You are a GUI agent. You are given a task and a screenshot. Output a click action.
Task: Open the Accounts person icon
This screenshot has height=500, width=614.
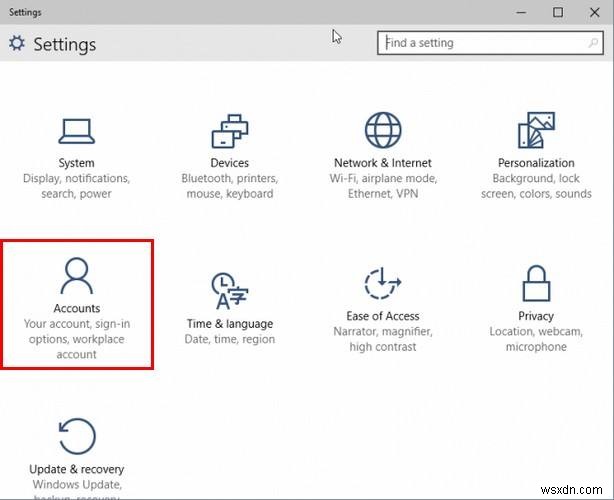click(77, 276)
